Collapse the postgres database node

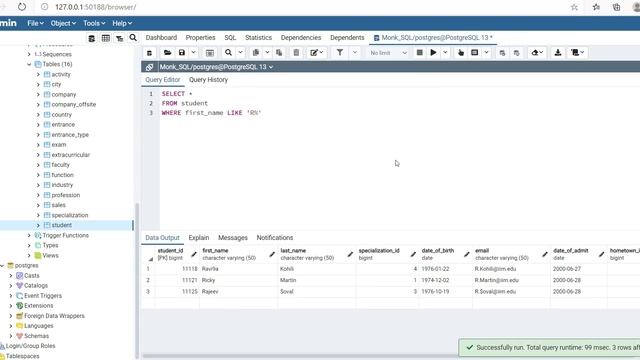tap(2, 266)
